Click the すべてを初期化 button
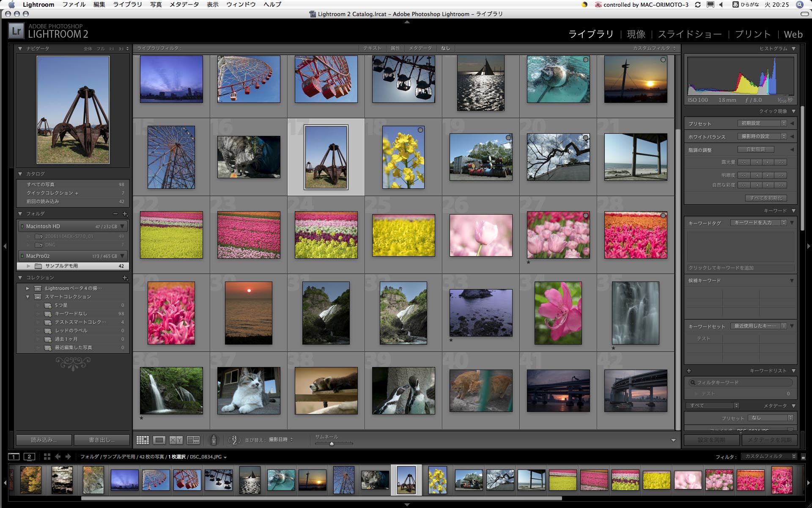The width and height of the screenshot is (812, 508). point(765,198)
